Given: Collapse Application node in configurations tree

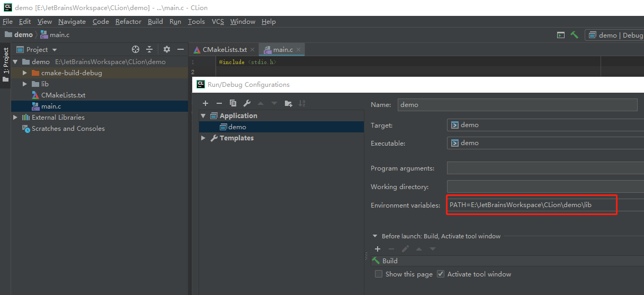Looking at the screenshot, I should 203,115.
